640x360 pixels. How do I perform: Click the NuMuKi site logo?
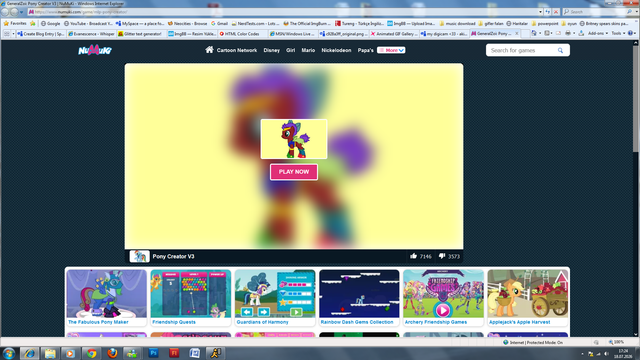click(x=95, y=50)
